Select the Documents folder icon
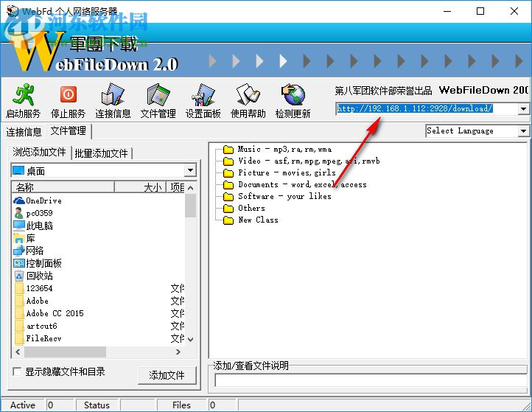This screenshot has width=532, height=412. [228, 185]
